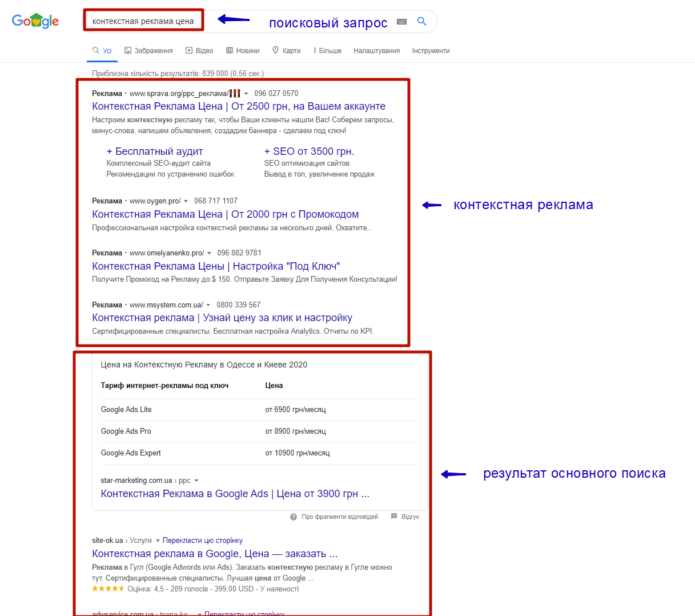The height and width of the screenshot is (616, 695).
Task: Click table header 'Тариф интернет-рекламы под ключ'
Action: coord(164,386)
